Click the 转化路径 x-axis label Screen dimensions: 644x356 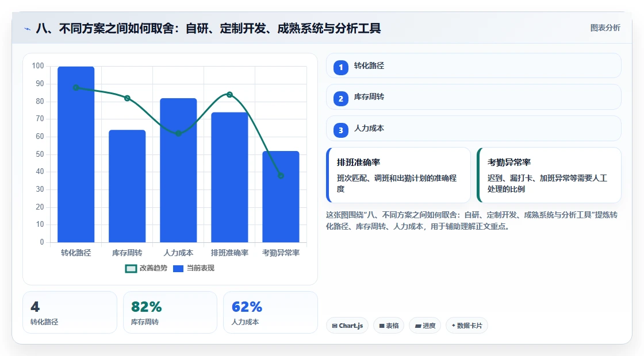[x=76, y=253]
